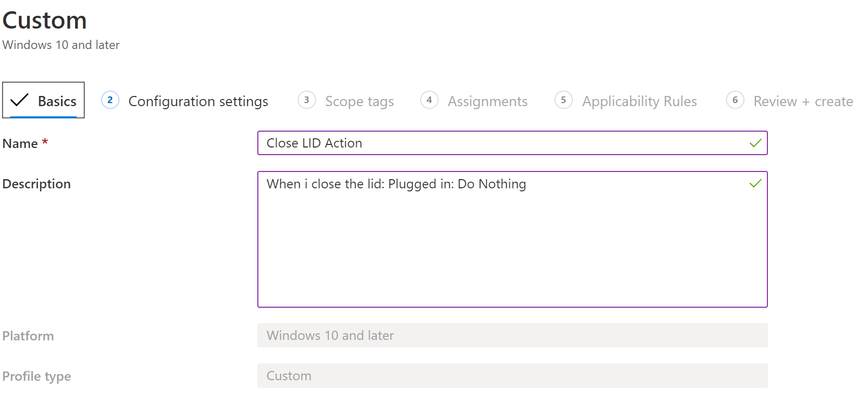The height and width of the screenshot is (420, 868).
Task: Click the circle 5 beside Applicability Rules
Action: pyautogui.click(x=564, y=101)
